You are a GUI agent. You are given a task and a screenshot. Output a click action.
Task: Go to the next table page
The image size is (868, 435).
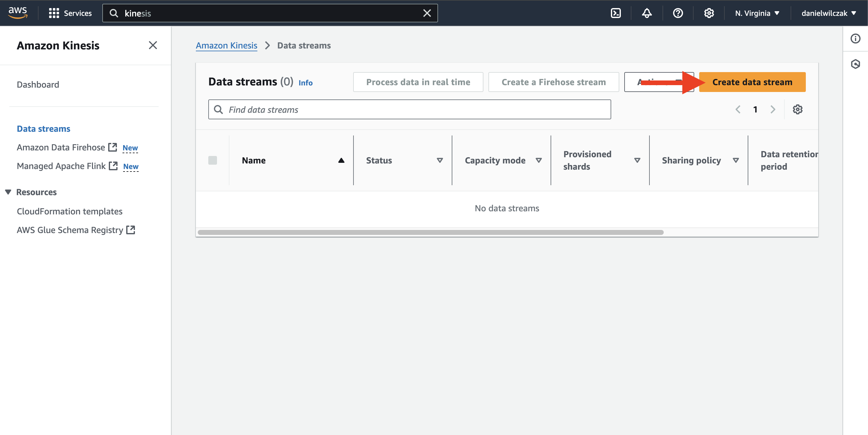[773, 109]
